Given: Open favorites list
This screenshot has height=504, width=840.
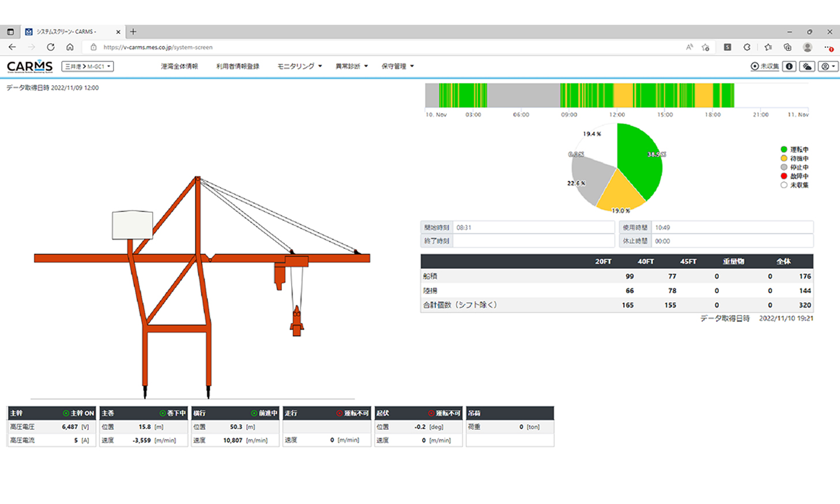Looking at the screenshot, I should click(x=768, y=47).
